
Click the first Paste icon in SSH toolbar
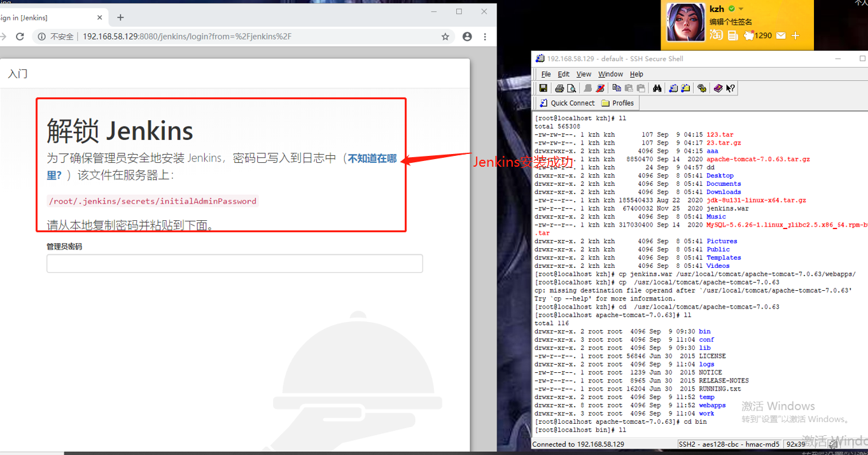(629, 88)
